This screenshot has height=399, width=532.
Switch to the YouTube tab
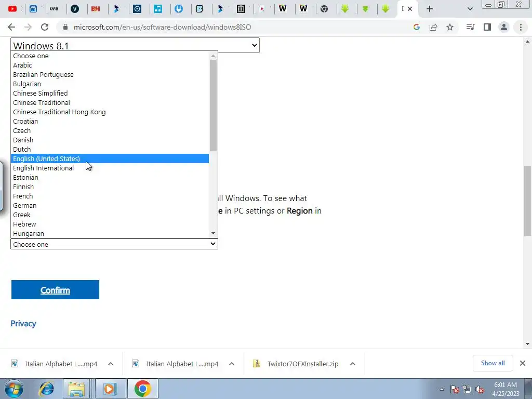point(12,9)
